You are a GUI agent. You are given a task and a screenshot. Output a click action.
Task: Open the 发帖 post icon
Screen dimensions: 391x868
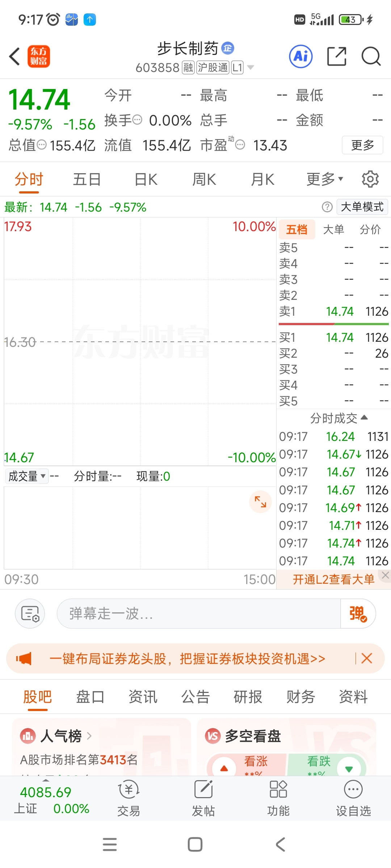pos(203,799)
